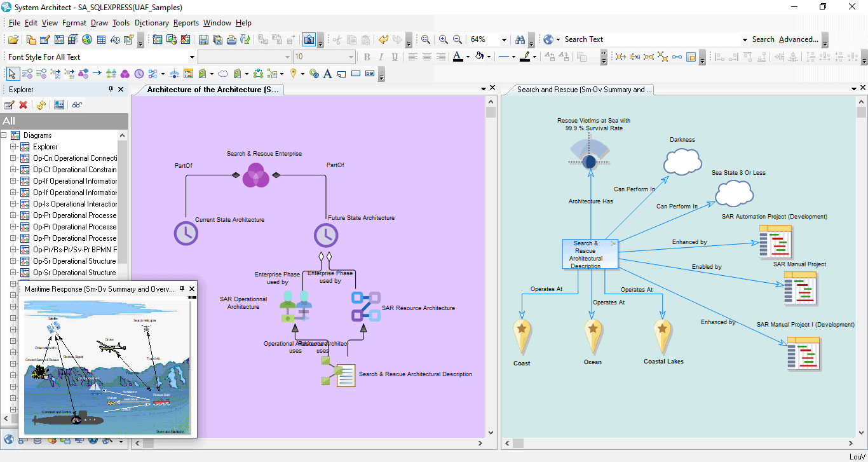
Task: Click the binoculars Find icon
Action: tap(520, 39)
